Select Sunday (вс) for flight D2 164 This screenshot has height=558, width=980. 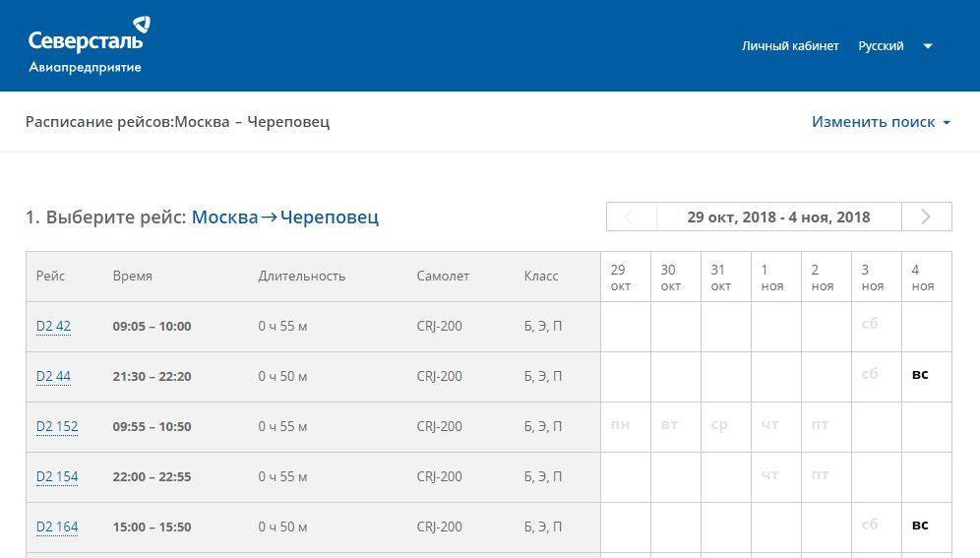(920, 525)
